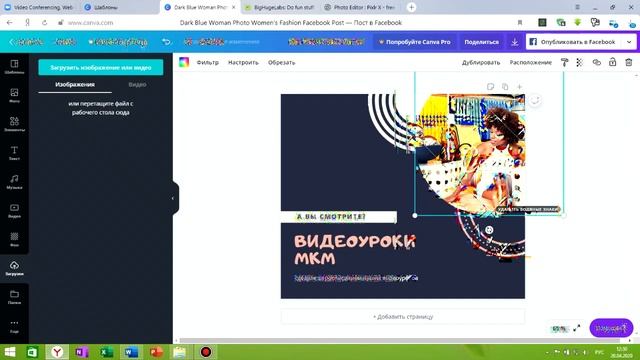Click the Поделиться button
Viewport: 640px width, 360px height.
point(482,42)
